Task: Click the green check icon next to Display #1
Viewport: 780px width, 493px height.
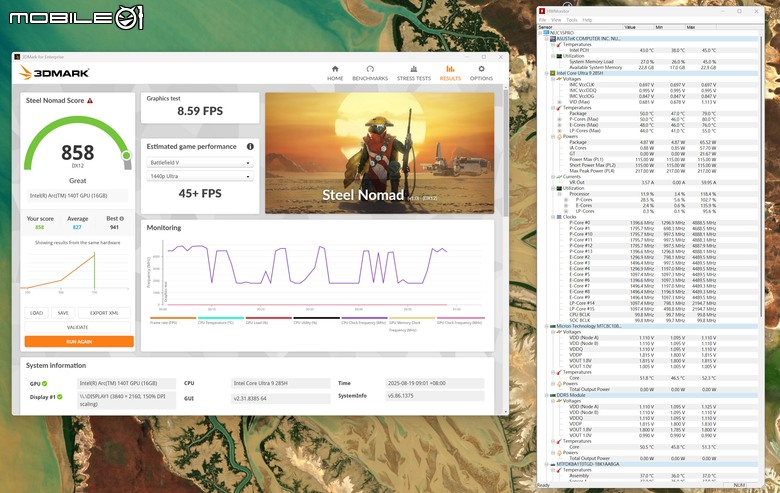Action: [60, 397]
